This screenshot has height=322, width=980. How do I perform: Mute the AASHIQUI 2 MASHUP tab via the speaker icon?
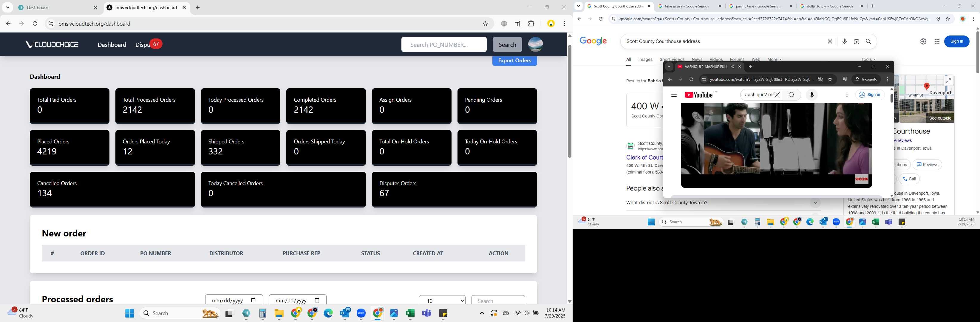pyautogui.click(x=732, y=66)
